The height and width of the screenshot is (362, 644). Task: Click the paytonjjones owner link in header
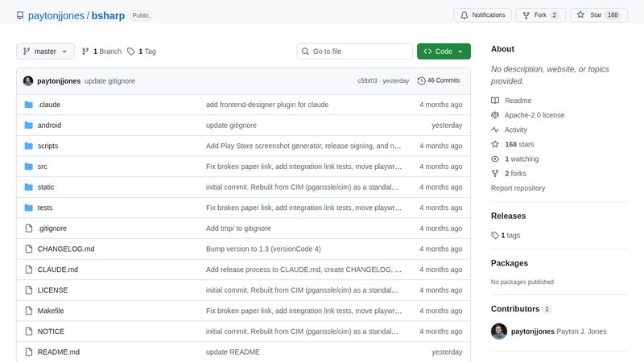[56, 15]
